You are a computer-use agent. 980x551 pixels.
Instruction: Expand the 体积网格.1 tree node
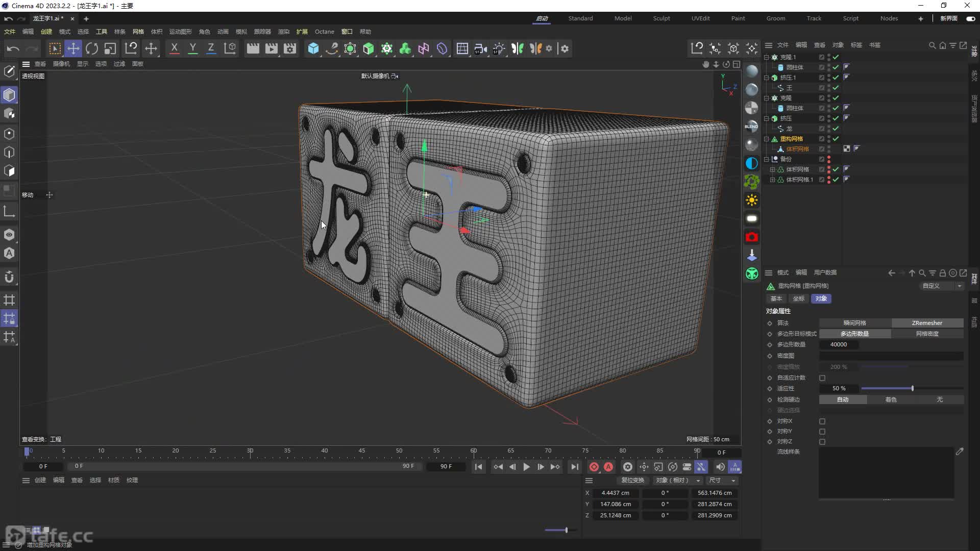tap(772, 180)
